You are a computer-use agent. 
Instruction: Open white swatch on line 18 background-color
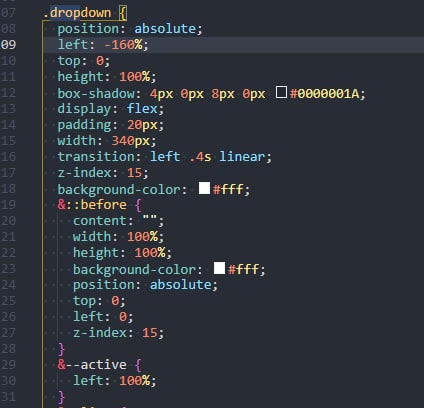point(204,188)
